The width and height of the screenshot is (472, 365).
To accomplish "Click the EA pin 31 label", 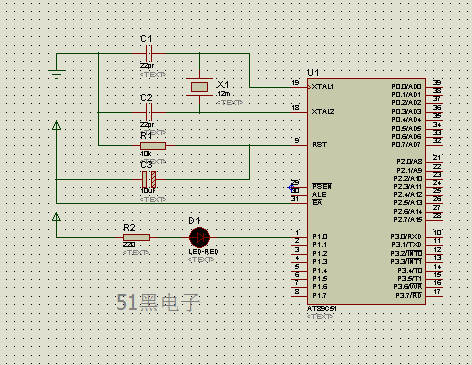I will coord(317,203).
